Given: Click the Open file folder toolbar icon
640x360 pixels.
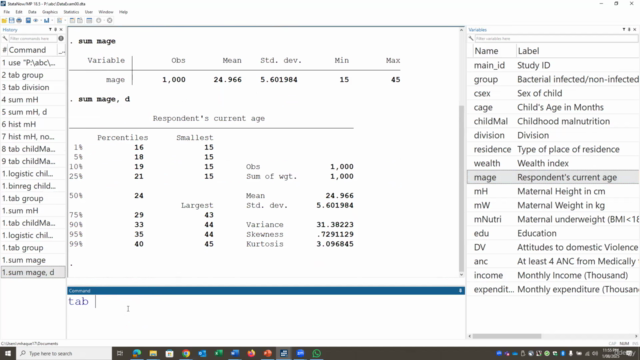Looking at the screenshot, I should 4,20.
